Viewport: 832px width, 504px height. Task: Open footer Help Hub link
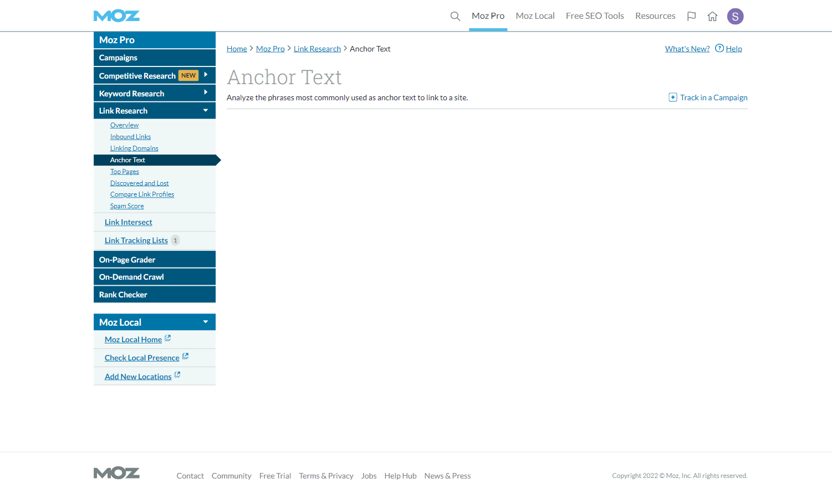(x=400, y=476)
